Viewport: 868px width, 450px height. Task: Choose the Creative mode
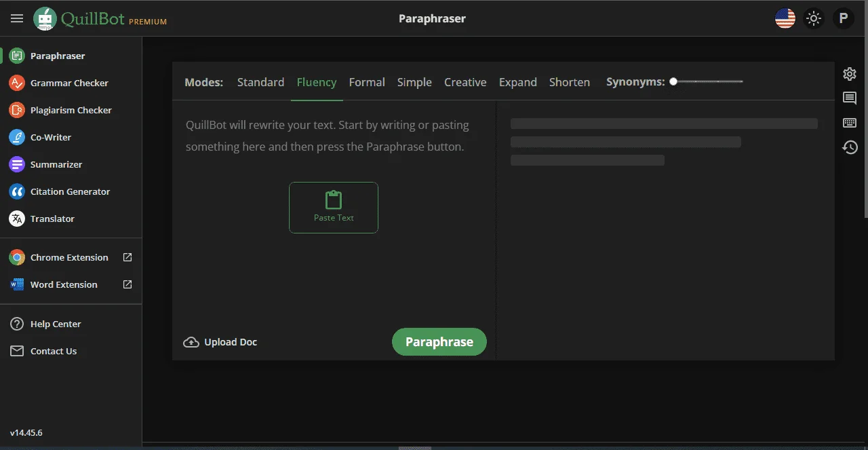[465, 82]
